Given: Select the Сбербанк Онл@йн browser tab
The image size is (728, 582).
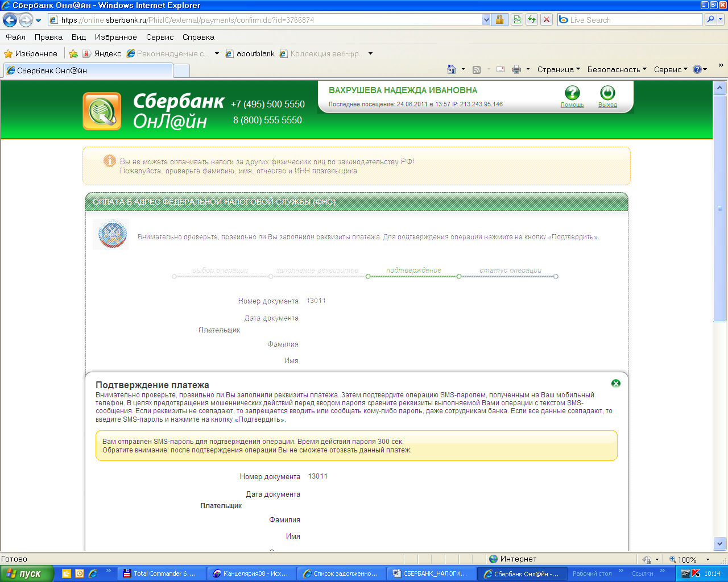Looking at the screenshot, I should tap(88, 70).
